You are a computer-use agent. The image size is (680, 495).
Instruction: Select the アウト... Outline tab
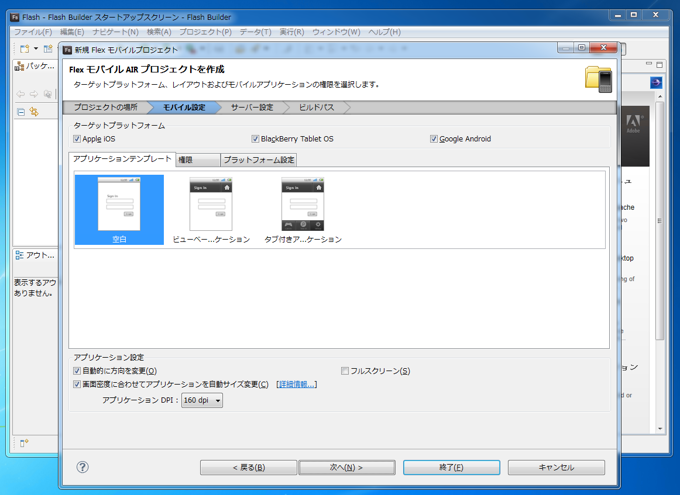point(35,255)
